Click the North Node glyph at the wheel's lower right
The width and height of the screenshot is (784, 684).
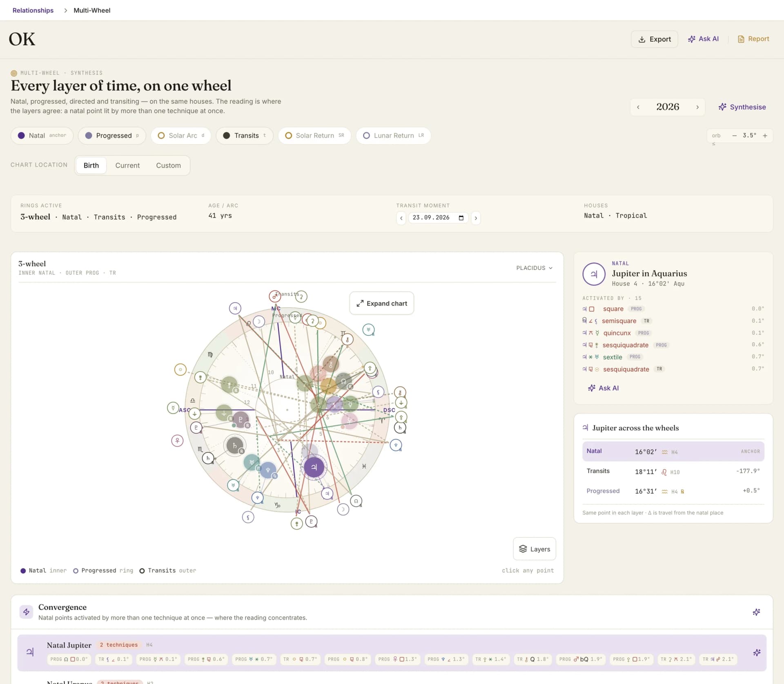(x=356, y=501)
